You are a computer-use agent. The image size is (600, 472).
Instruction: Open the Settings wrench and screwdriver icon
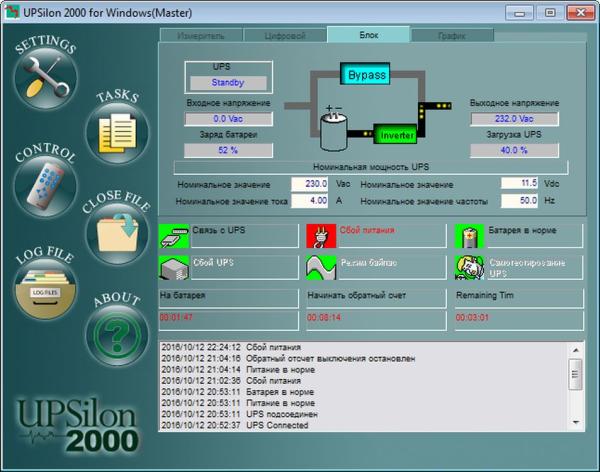pos(46,78)
